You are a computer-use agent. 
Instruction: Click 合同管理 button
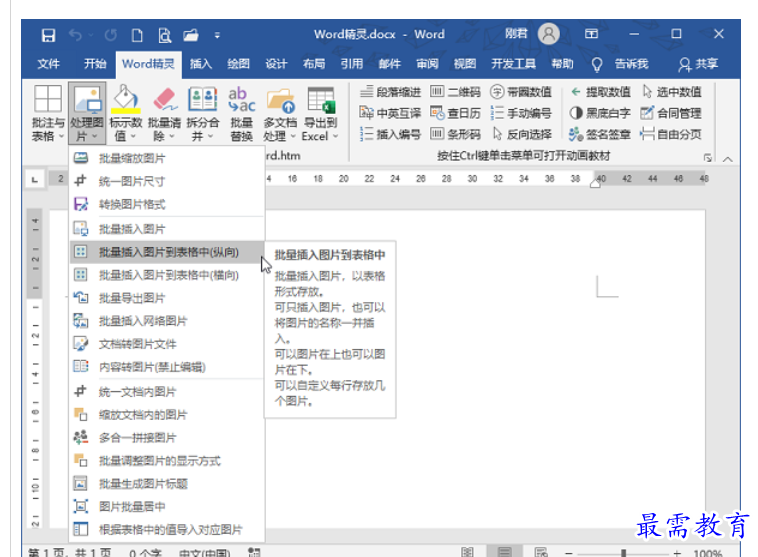[x=671, y=113]
